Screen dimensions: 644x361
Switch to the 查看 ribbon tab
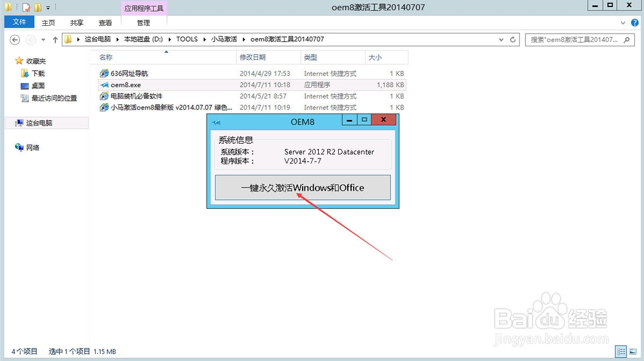(x=105, y=23)
